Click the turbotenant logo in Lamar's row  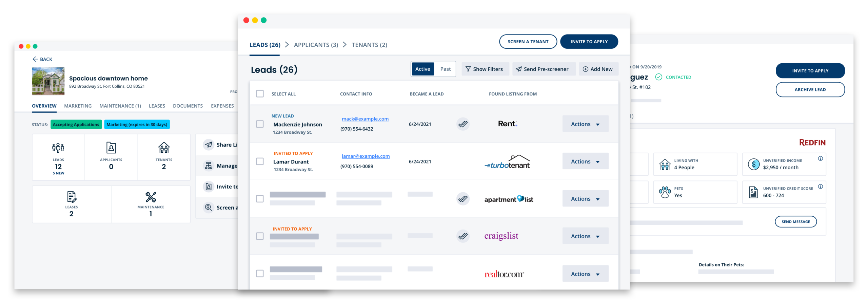507,162
